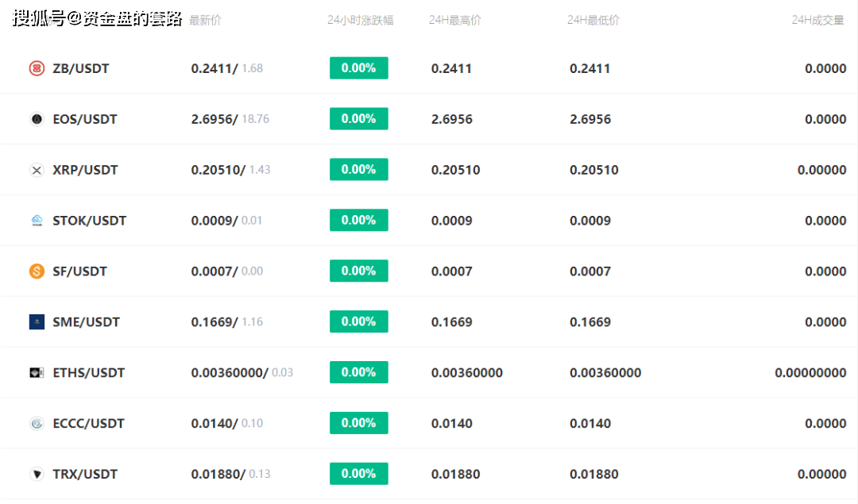This screenshot has height=504, width=858.
Task: Click 24H low value 0.1669
Action: 589,322
